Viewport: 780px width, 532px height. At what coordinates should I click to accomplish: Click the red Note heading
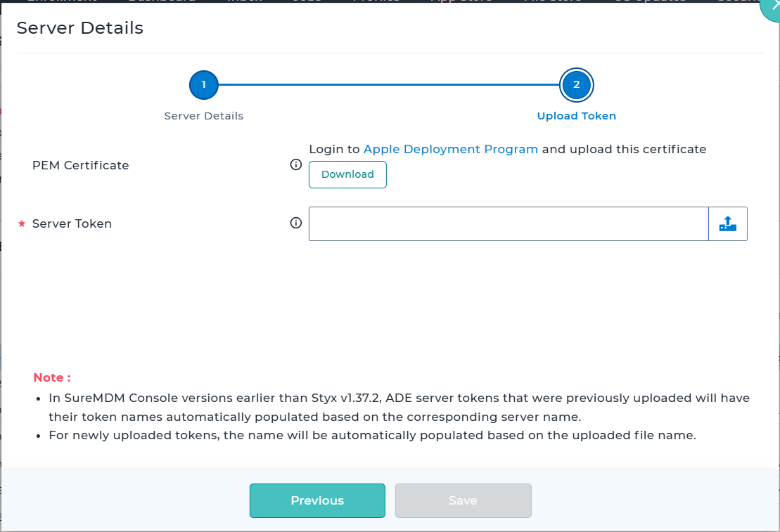(52, 377)
